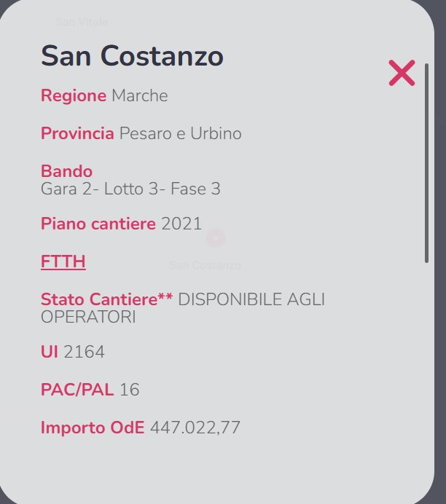Click the Regione label
Image resolution: width=446 pixels, height=504 pixels.
[x=74, y=95]
